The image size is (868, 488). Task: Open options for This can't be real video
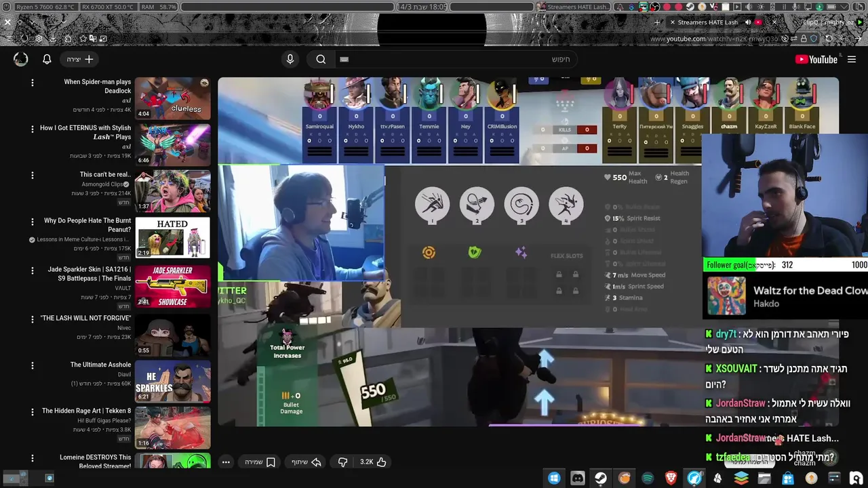32,176
